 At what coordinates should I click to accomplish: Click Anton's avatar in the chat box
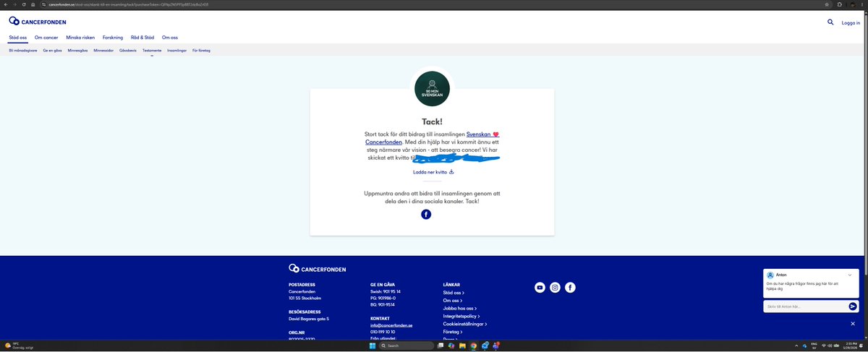click(x=770, y=275)
